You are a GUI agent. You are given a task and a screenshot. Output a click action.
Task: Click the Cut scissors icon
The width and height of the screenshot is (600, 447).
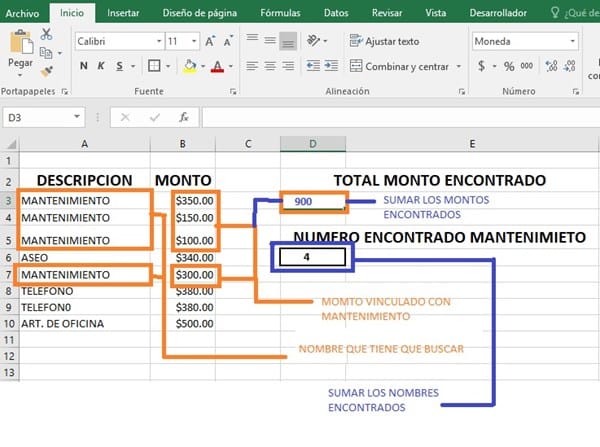(x=47, y=34)
